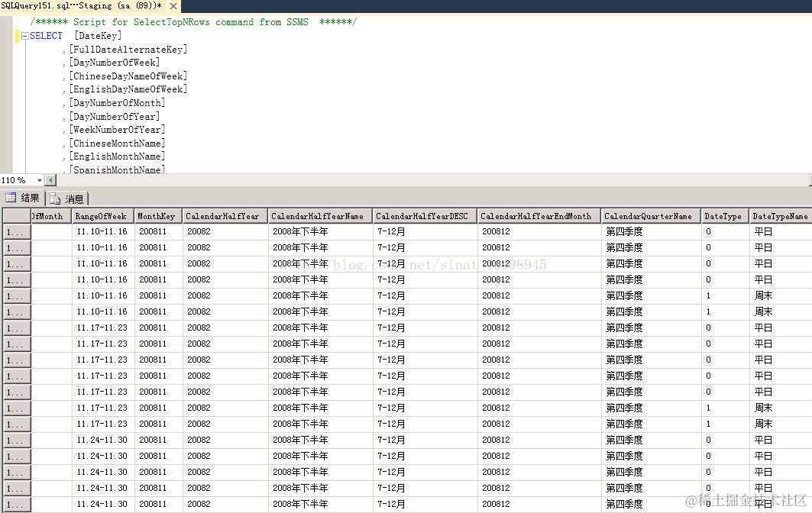This screenshot has width=812, height=513.
Task: Select the first row header of results
Action: (x=17, y=232)
